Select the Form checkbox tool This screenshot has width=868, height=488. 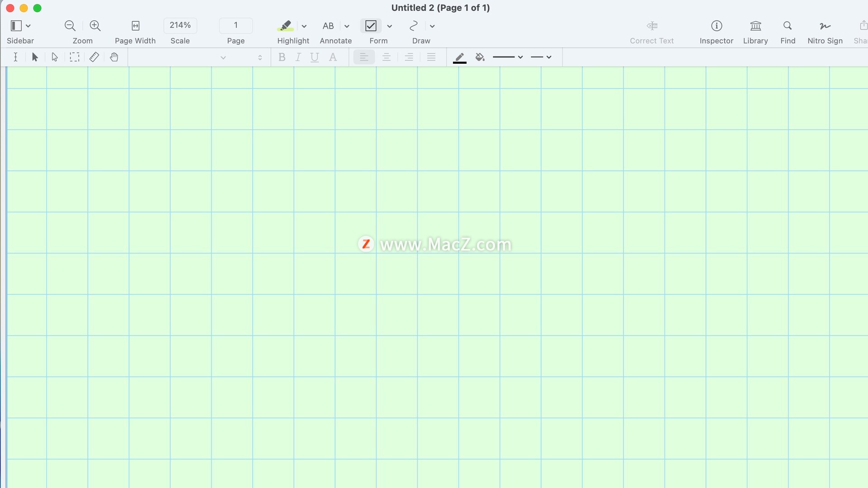[371, 26]
